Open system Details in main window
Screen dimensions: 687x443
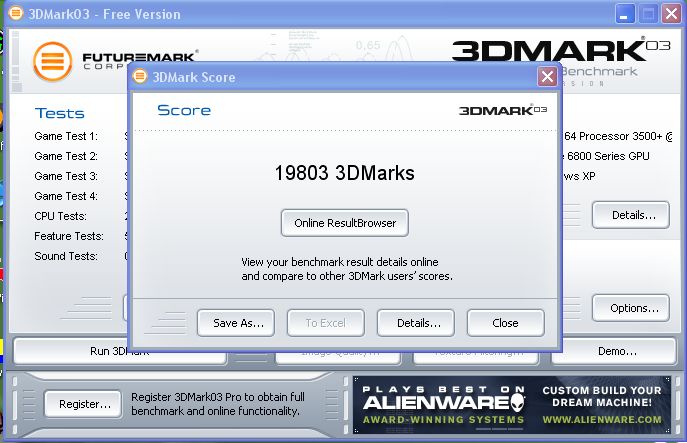630,215
